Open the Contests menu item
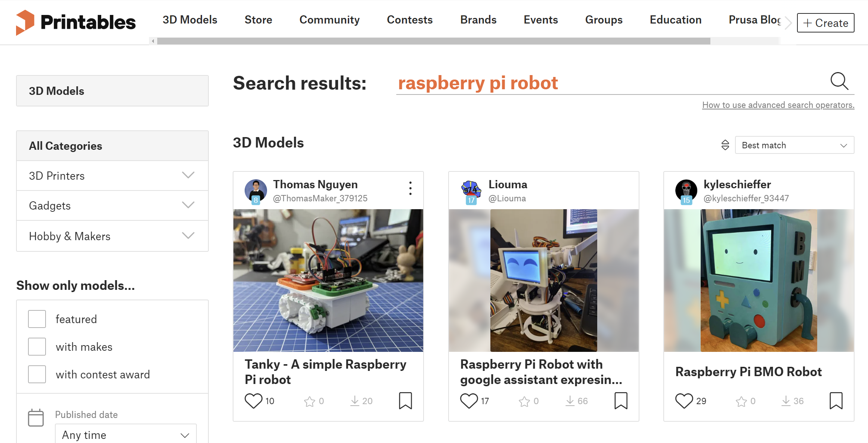This screenshot has width=868, height=443. 409,20
